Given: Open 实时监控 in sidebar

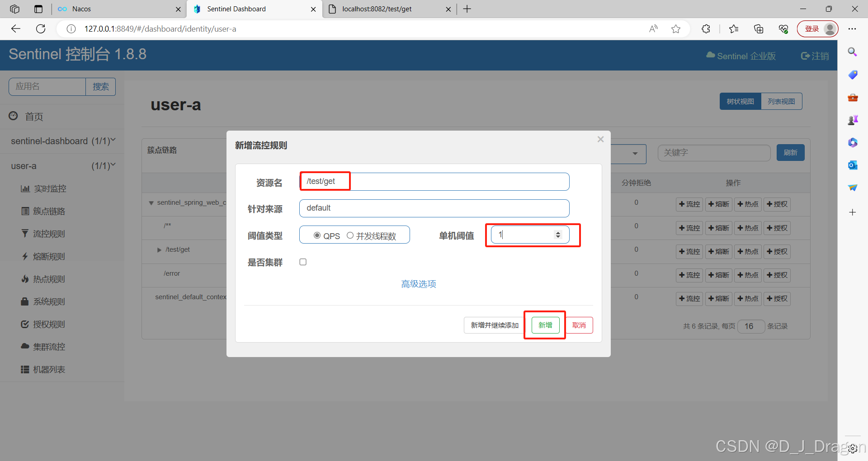Looking at the screenshot, I should point(50,188).
